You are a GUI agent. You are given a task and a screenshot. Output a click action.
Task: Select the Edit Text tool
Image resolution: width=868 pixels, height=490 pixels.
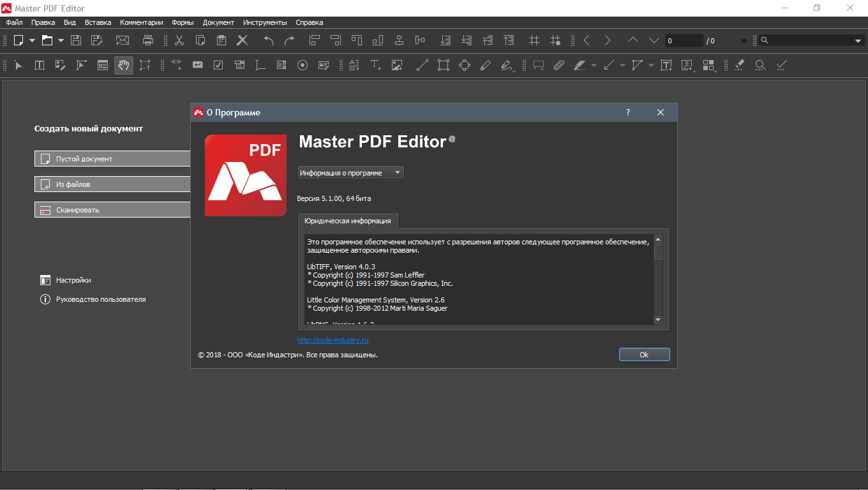pyautogui.click(x=40, y=65)
